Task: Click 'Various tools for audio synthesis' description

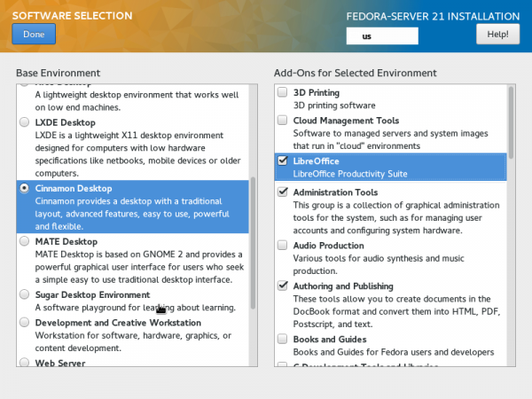Action: (379, 264)
